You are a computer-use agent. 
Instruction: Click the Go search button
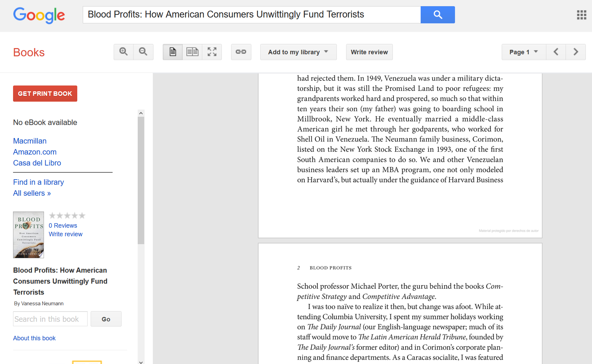pyautogui.click(x=106, y=319)
